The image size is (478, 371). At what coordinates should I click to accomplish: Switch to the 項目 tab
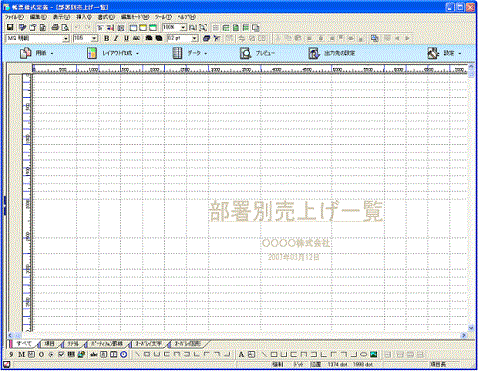tap(49, 343)
